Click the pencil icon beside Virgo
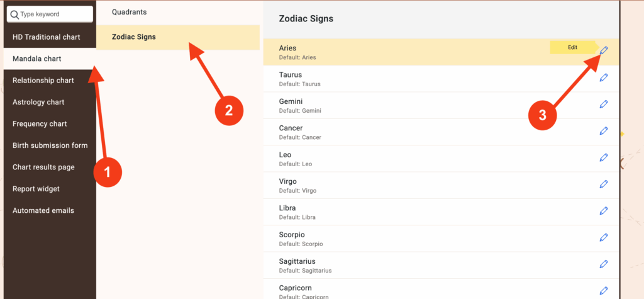 pos(604,184)
